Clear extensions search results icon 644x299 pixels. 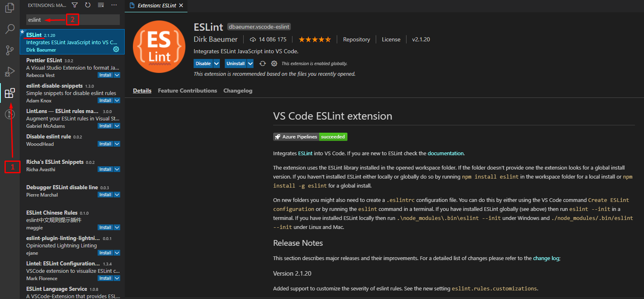[x=101, y=5]
